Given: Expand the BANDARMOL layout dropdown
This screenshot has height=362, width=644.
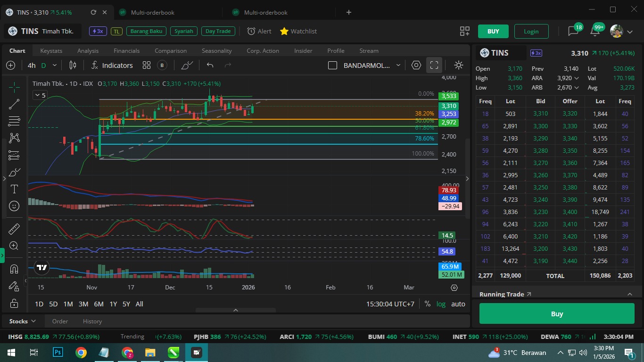Looking at the screenshot, I should click(x=398, y=66).
